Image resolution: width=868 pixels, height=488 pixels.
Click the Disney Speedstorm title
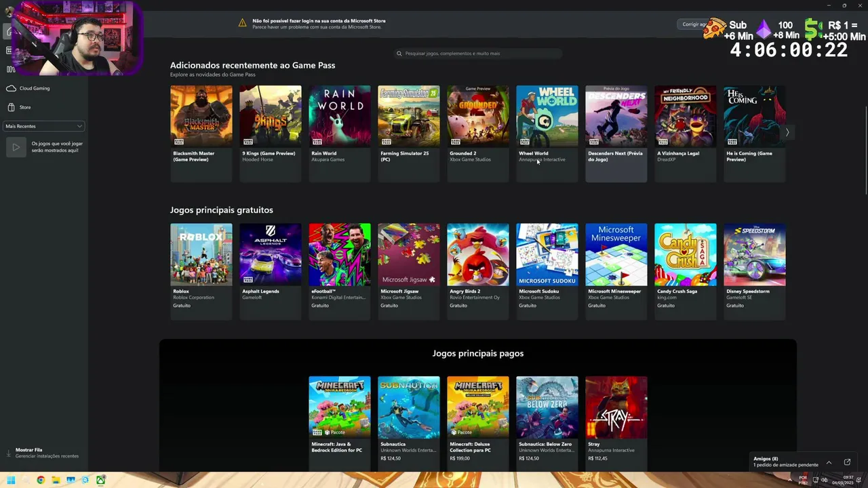tap(747, 291)
